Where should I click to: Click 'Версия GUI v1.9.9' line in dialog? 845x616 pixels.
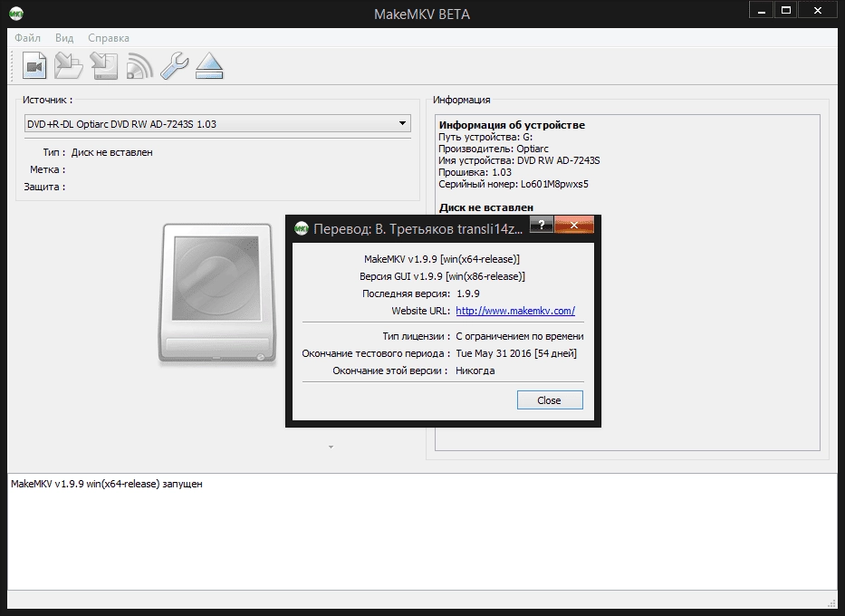coord(442,276)
